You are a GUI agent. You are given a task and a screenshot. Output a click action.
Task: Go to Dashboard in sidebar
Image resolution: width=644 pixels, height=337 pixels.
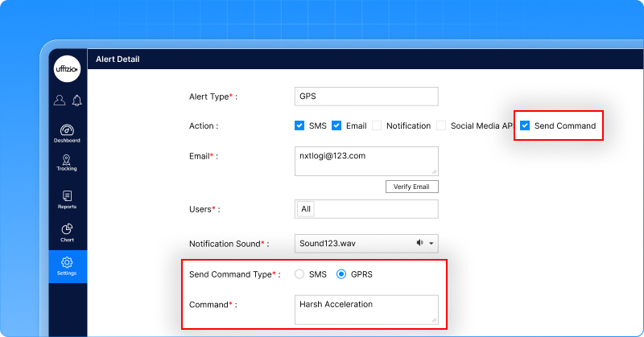[x=68, y=134]
